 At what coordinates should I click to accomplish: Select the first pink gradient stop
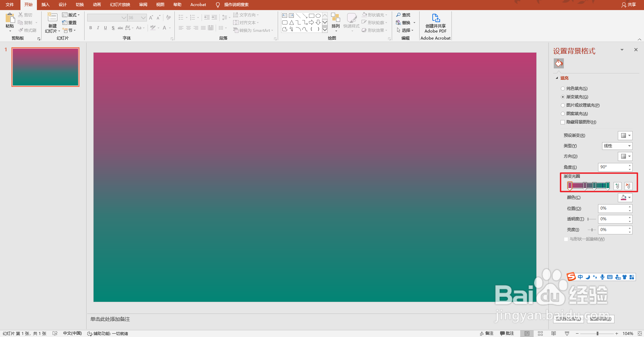pyautogui.click(x=570, y=186)
